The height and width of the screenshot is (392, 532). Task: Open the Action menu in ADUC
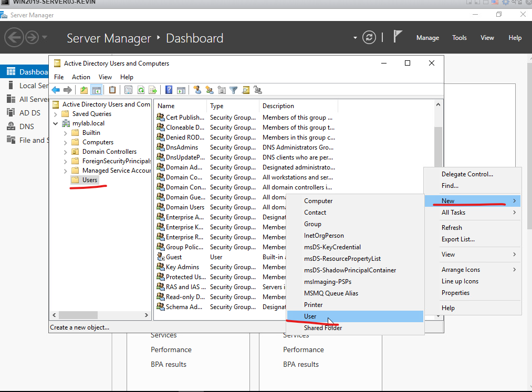(81, 77)
